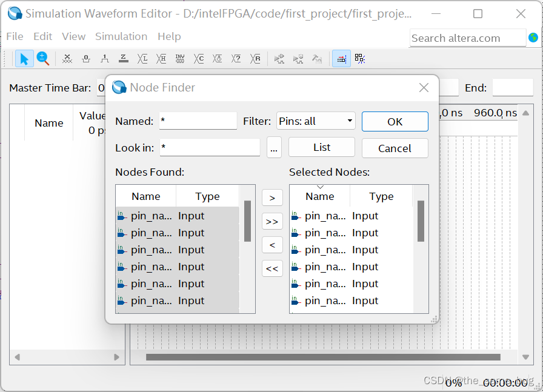The image size is (543, 392).
Task: Apply Weak High (XH) waveform value
Action: coord(161,59)
